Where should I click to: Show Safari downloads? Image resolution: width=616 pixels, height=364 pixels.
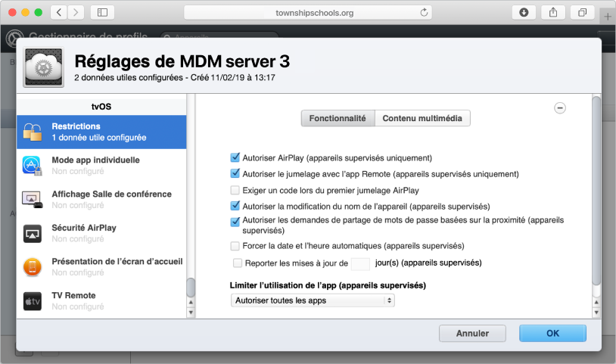[x=524, y=13]
